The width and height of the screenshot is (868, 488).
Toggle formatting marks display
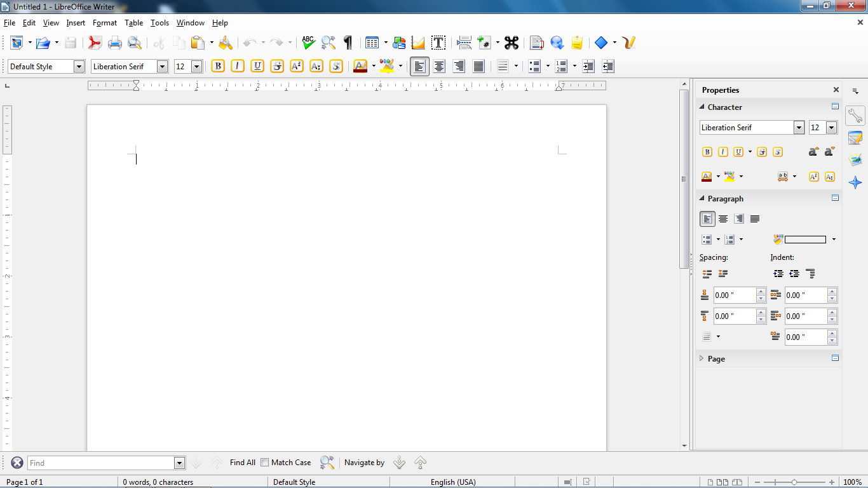[x=347, y=43]
